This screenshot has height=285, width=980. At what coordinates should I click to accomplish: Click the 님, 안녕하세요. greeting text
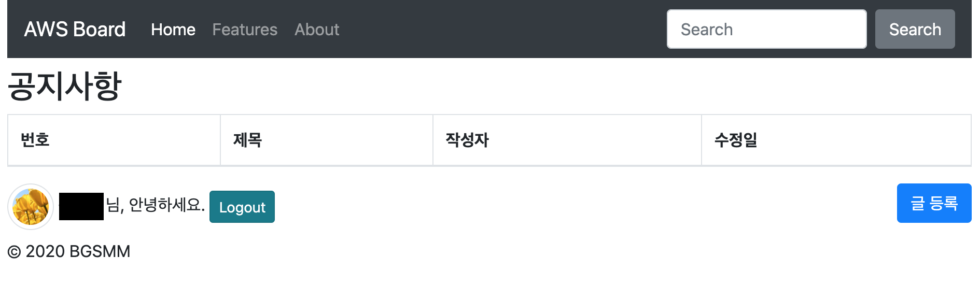pos(155,205)
